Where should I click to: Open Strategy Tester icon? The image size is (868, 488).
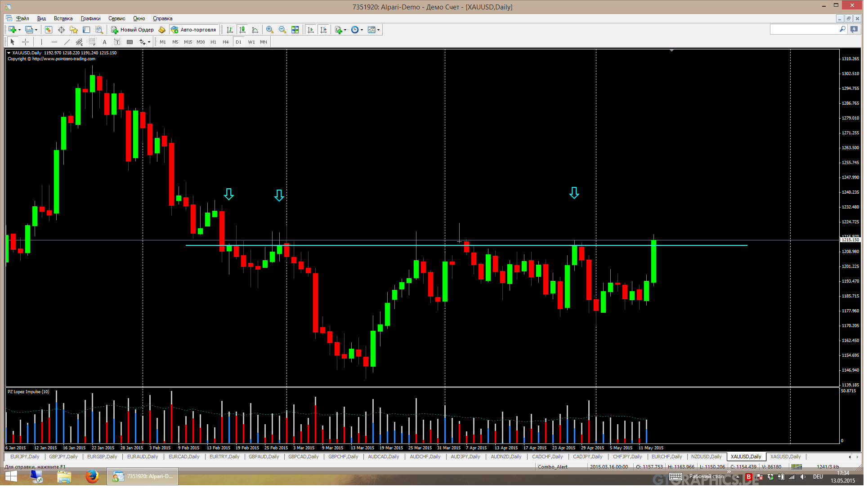[x=99, y=30]
